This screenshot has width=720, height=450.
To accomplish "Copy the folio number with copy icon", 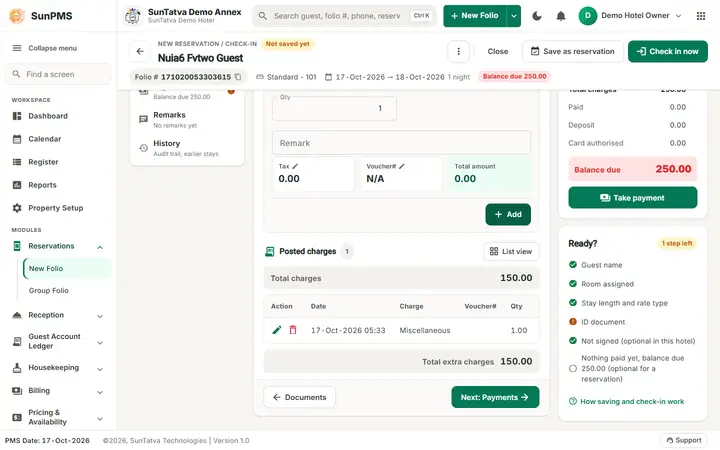I will [x=238, y=77].
